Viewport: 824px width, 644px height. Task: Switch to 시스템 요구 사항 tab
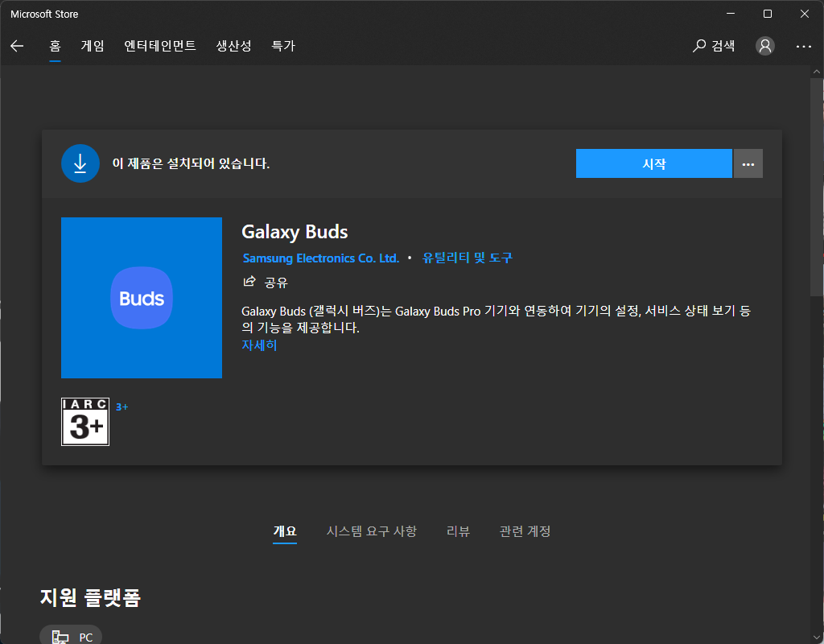(372, 531)
